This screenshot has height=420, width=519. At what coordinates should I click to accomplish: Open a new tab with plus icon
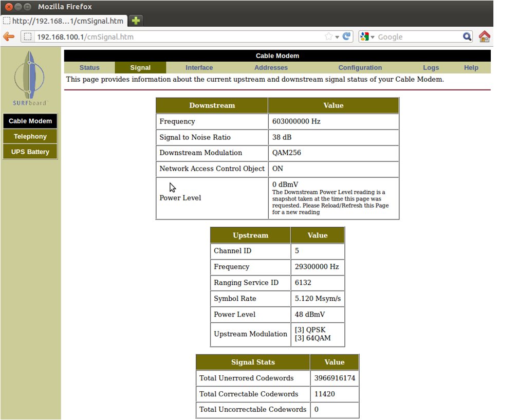coord(136,21)
